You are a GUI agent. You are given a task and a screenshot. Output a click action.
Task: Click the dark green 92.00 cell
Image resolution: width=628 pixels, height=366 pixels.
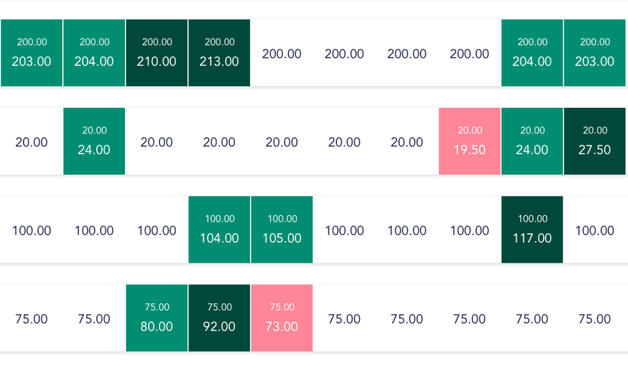pyautogui.click(x=219, y=318)
